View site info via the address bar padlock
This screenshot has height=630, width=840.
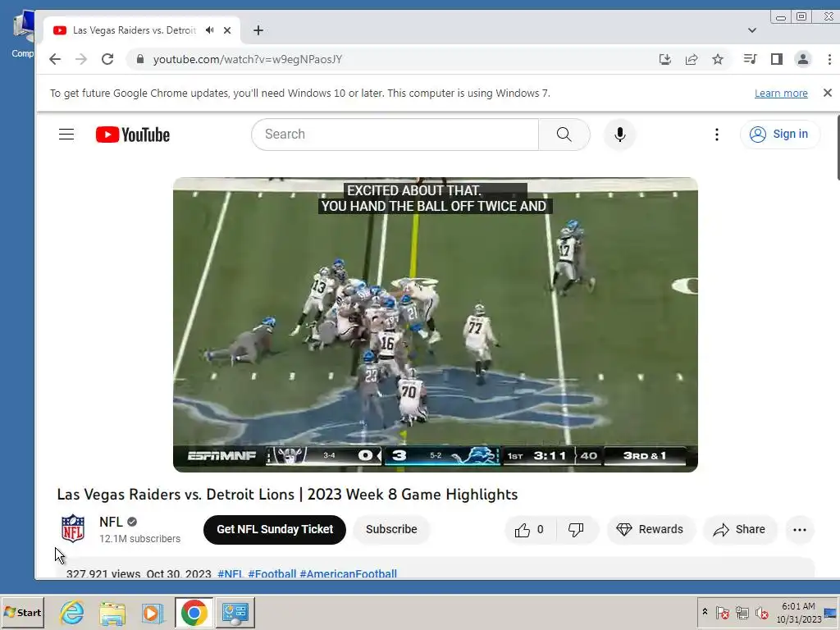(140, 59)
